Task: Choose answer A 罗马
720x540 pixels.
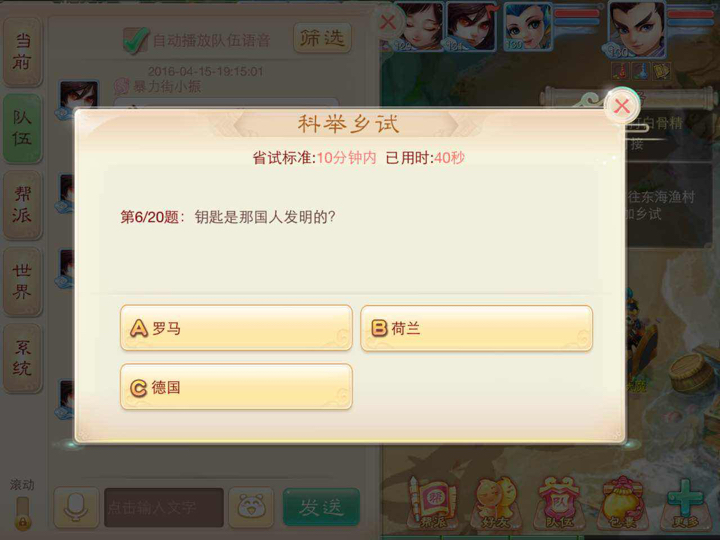Action: (236, 328)
